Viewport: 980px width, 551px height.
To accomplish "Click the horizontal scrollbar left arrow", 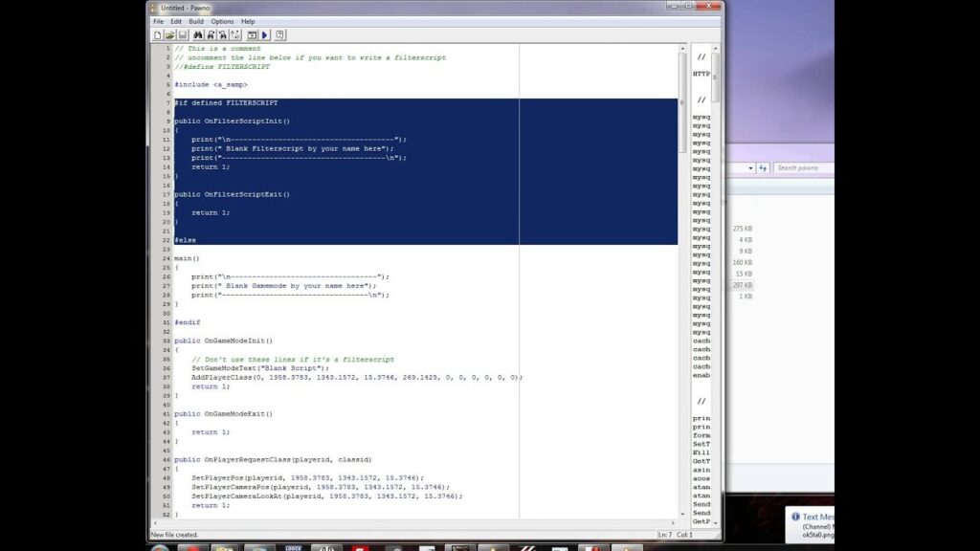I will coord(155,523).
